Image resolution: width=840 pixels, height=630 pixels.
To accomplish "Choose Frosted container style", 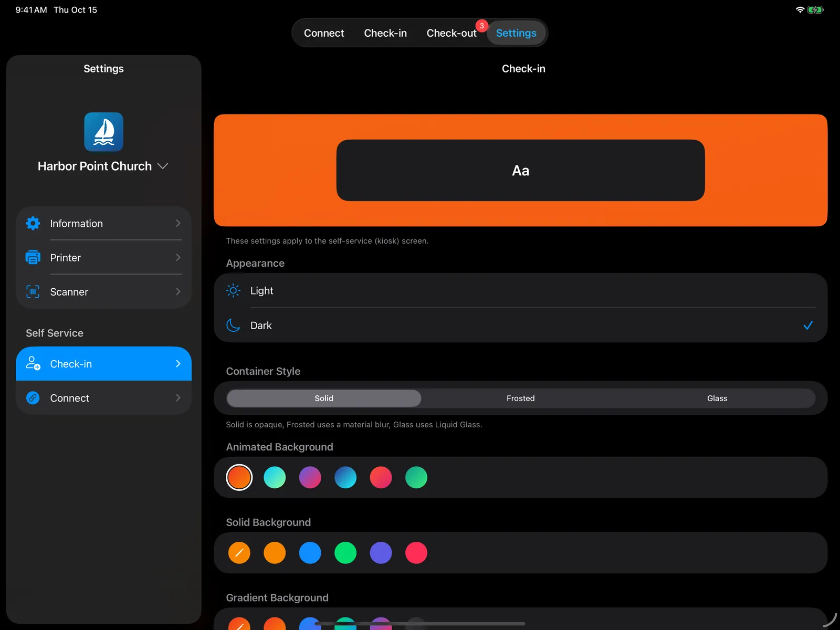I will tap(521, 398).
